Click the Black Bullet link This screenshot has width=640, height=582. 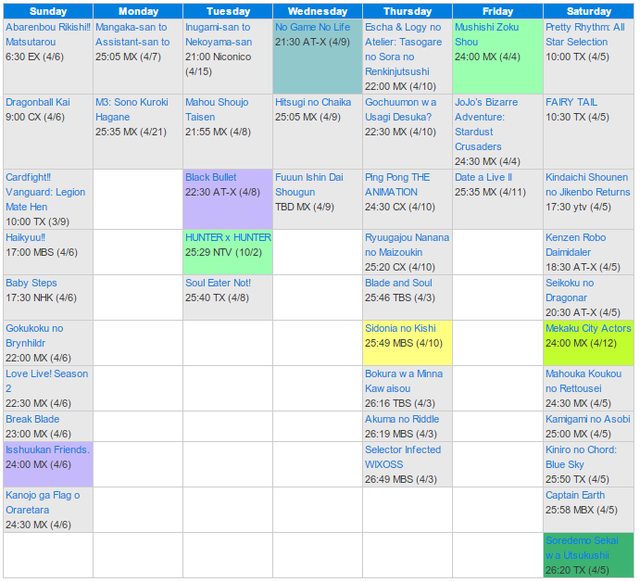tap(211, 178)
